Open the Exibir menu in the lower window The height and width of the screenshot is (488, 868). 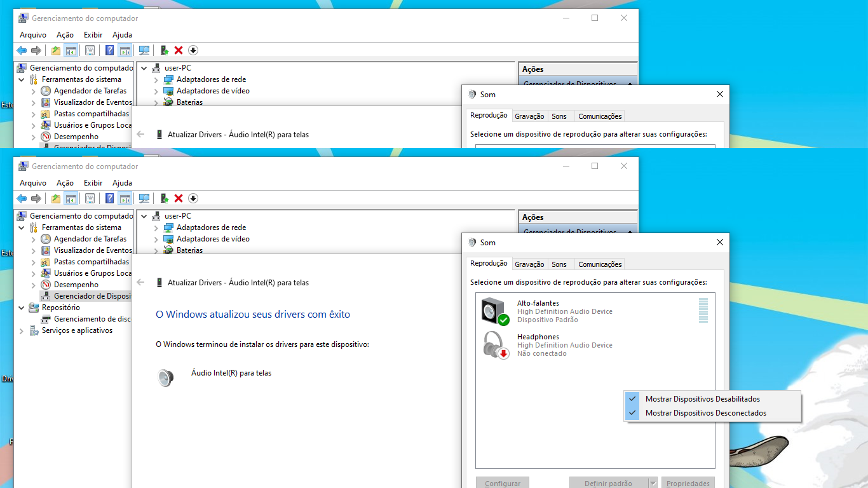(x=93, y=183)
